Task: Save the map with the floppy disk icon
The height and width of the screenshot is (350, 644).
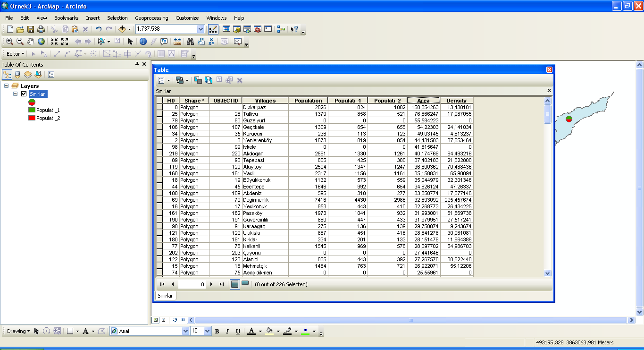Action: coord(31,29)
